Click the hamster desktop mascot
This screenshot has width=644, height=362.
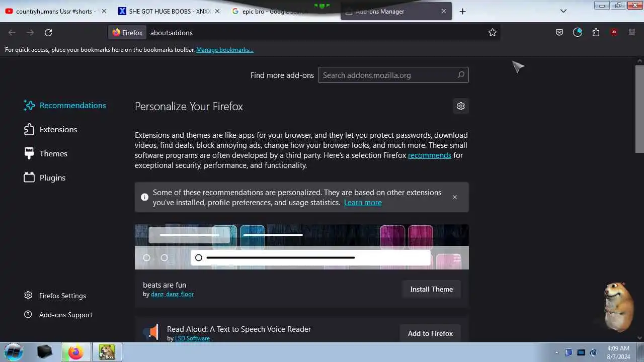click(618, 307)
